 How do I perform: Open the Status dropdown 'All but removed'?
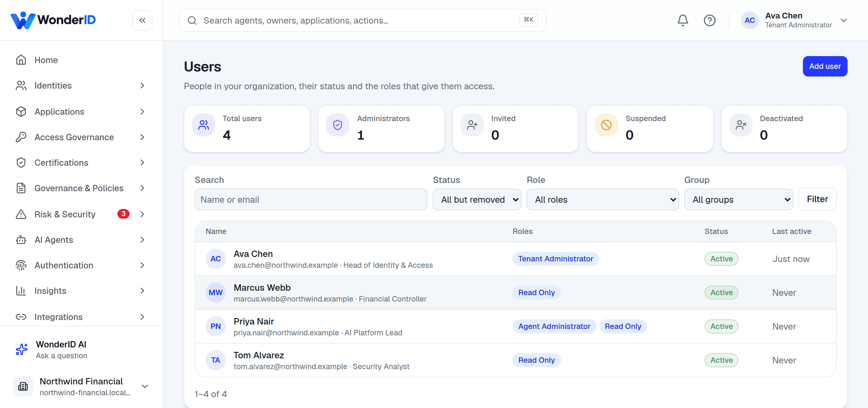pos(477,199)
